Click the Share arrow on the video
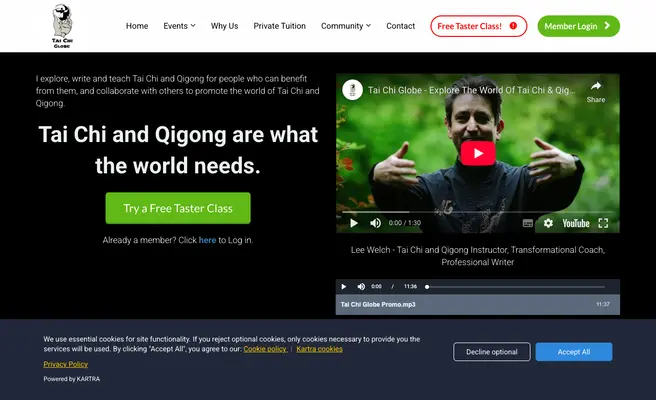Screen dimensions: 656x400 (x=595, y=89)
